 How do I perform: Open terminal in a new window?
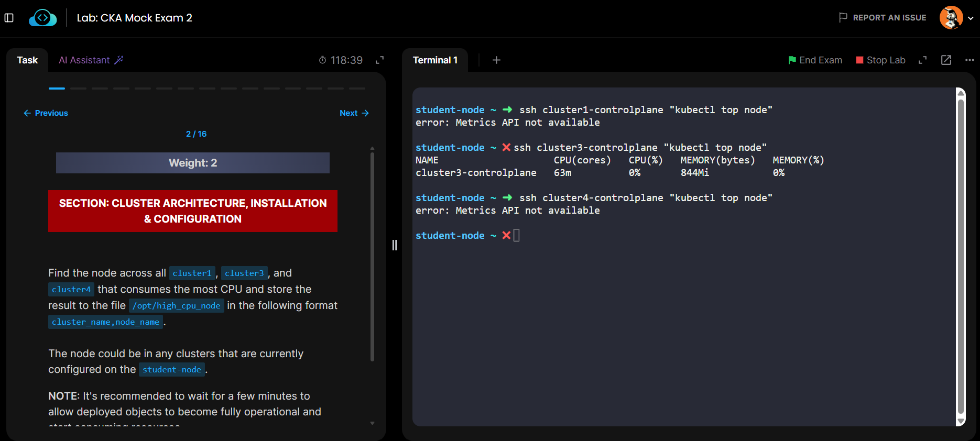[x=946, y=60]
